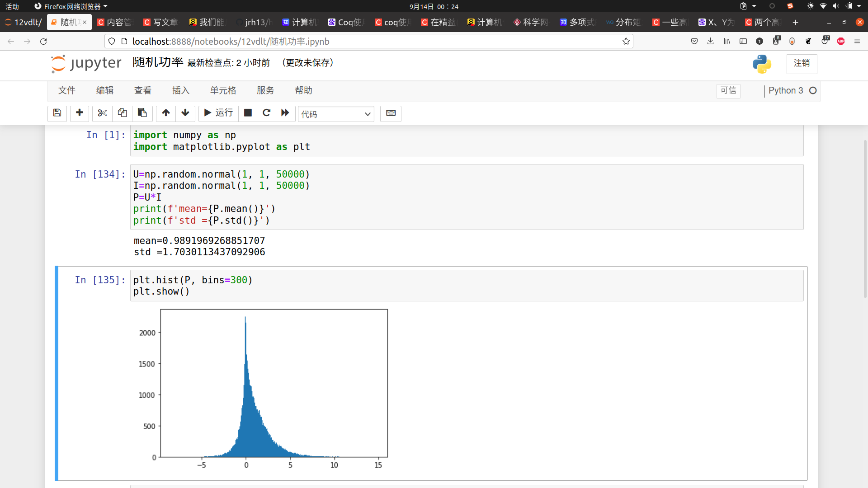Paste cells below using the toolbar icon

pos(142,113)
